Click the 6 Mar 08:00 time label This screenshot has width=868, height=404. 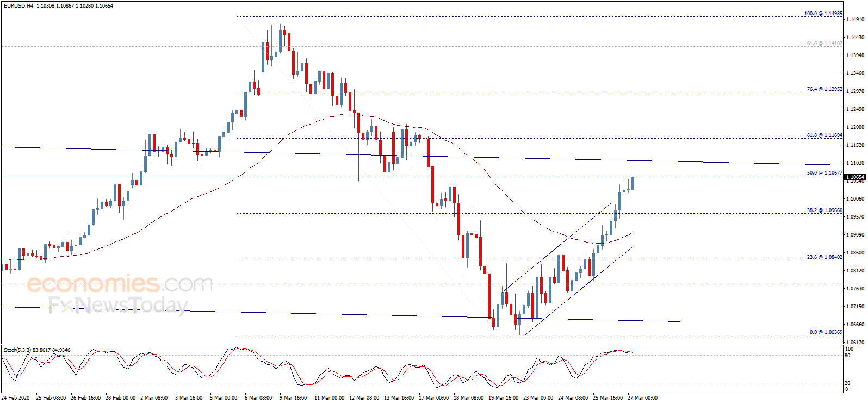point(258,398)
